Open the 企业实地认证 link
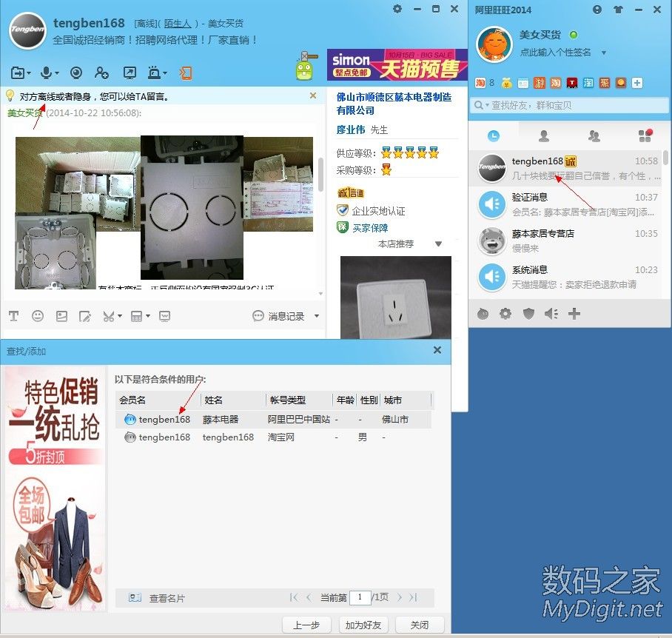 [378, 211]
